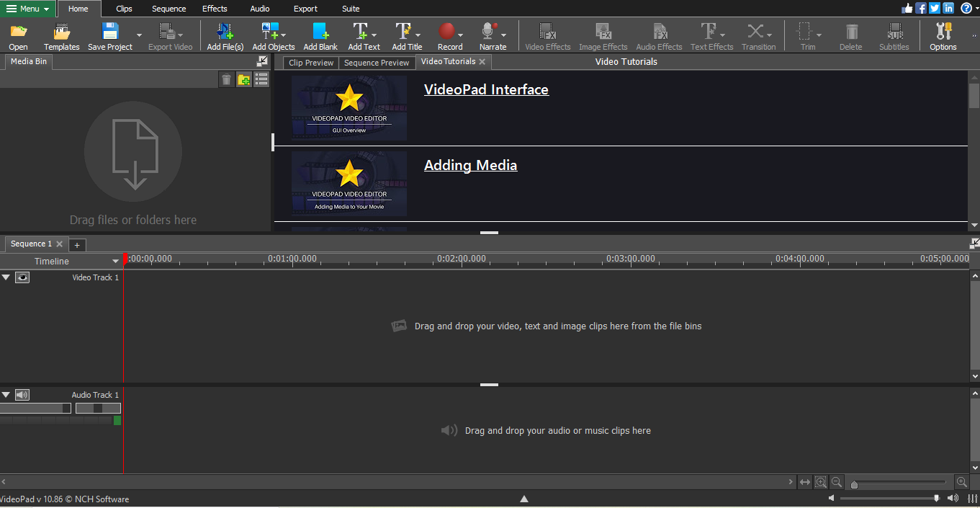This screenshot has height=508, width=980.
Task: Open the VideoPad Interface tutorial link
Action: click(486, 89)
